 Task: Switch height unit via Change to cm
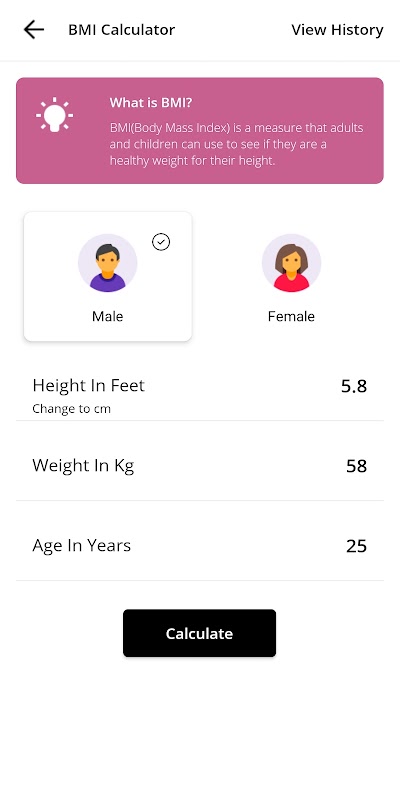click(x=71, y=409)
